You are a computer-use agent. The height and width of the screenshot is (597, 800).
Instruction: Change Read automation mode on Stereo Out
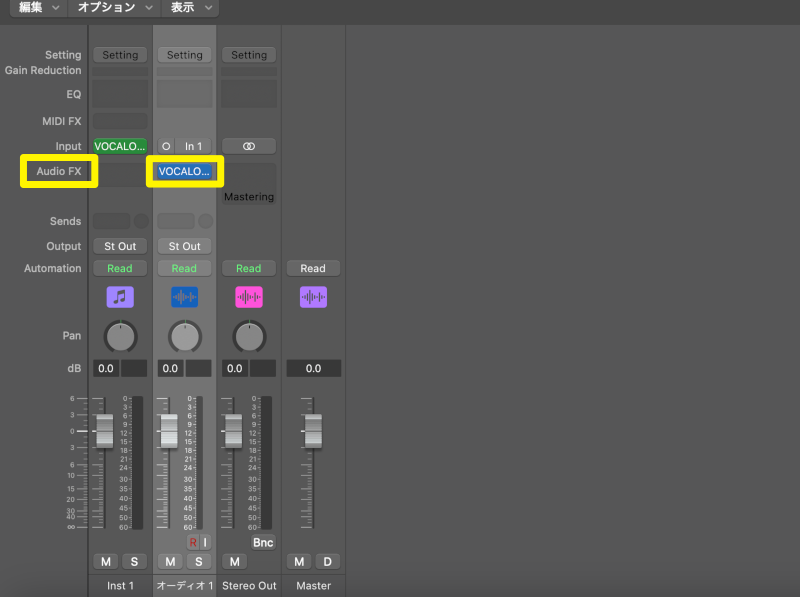click(249, 268)
